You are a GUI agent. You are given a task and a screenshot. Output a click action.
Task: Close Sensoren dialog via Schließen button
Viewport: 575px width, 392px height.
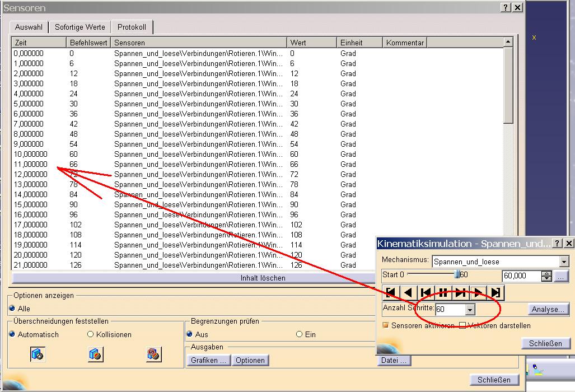[494, 380]
